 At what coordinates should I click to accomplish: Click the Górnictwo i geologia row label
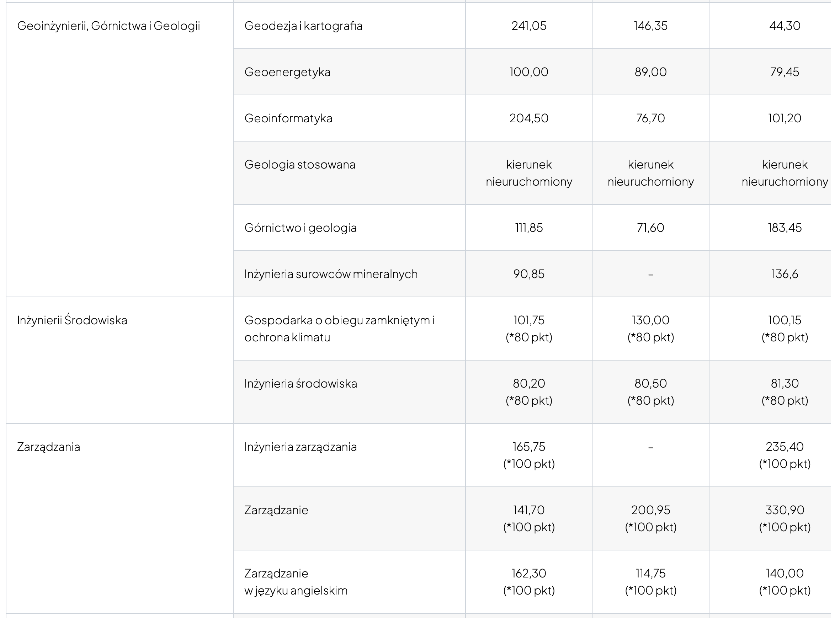click(300, 228)
